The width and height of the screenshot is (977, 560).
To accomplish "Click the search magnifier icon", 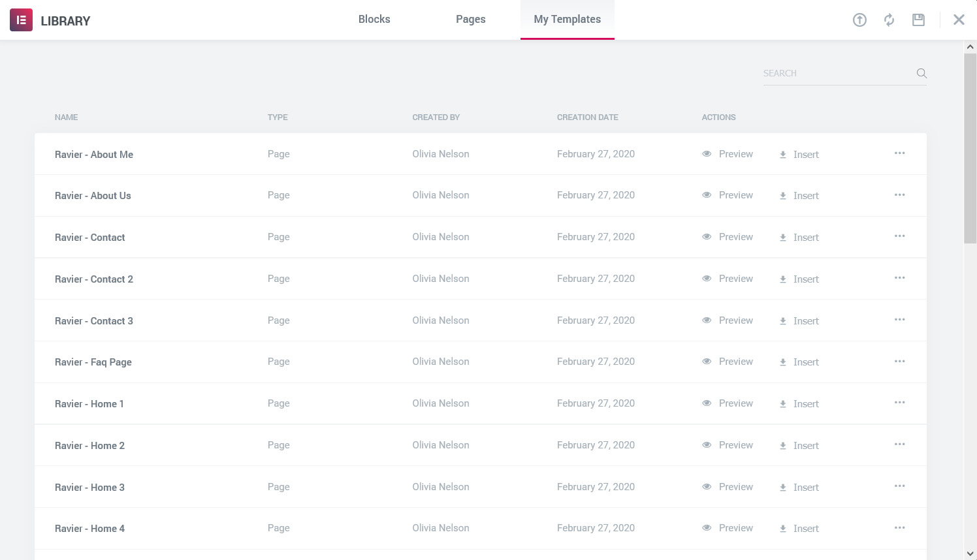I will (921, 74).
